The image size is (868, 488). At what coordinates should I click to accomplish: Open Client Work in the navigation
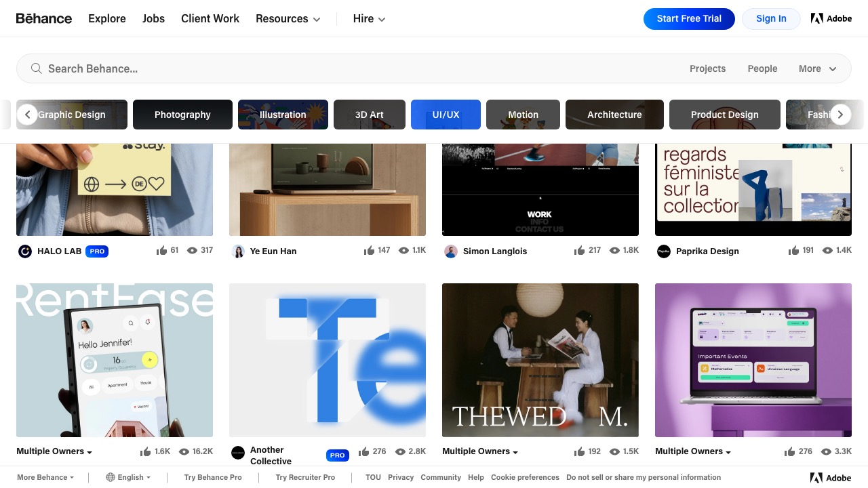[210, 18]
